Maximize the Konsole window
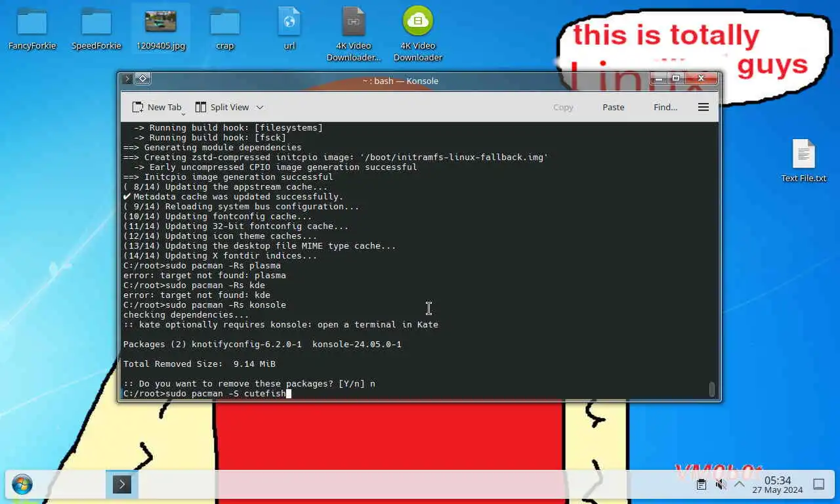 [676, 78]
